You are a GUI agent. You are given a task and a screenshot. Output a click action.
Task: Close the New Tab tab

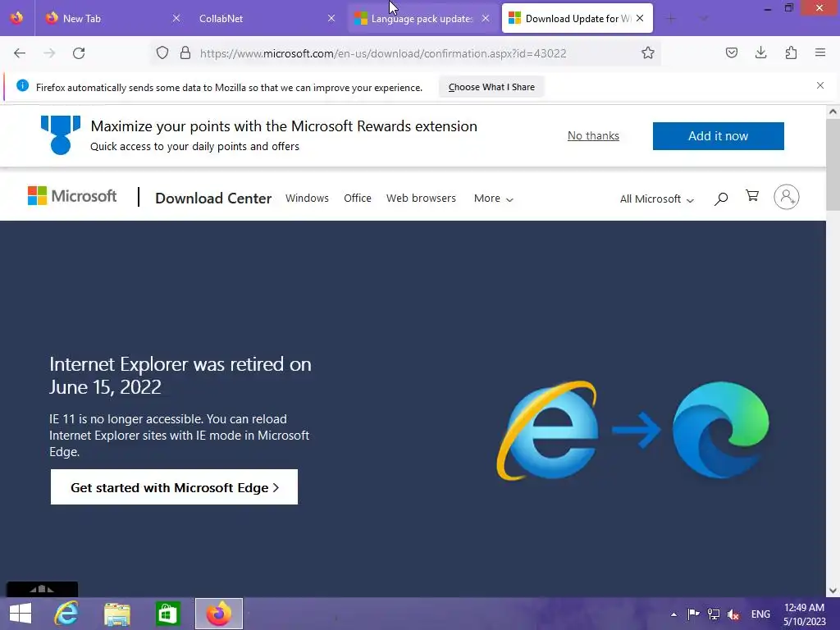tap(176, 18)
